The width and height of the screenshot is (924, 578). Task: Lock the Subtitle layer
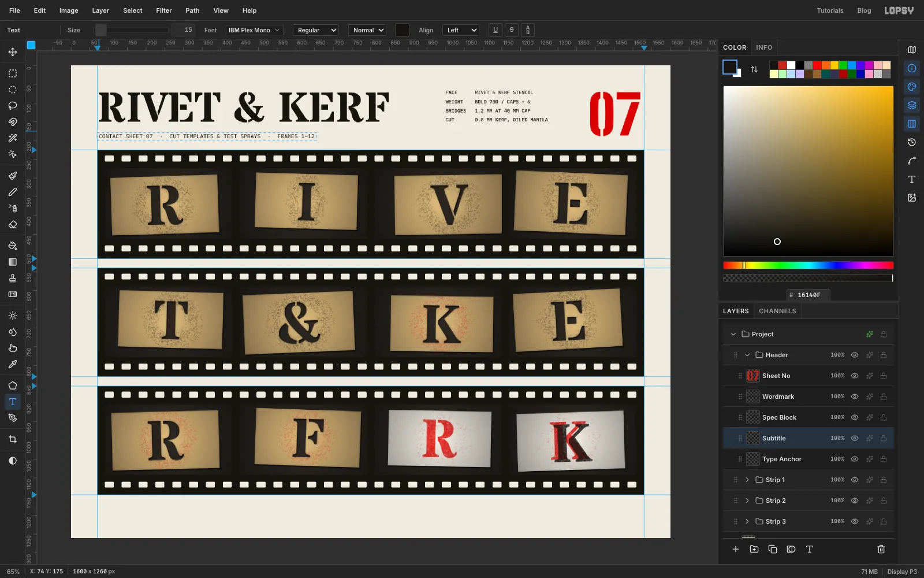(x=884, y=438)
